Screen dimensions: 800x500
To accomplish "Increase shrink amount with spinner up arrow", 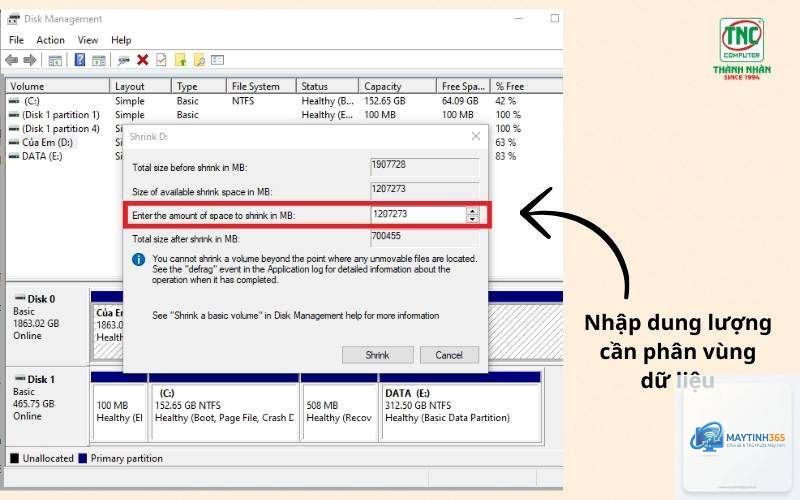I will pyautogui.click(x=473, y=211).
